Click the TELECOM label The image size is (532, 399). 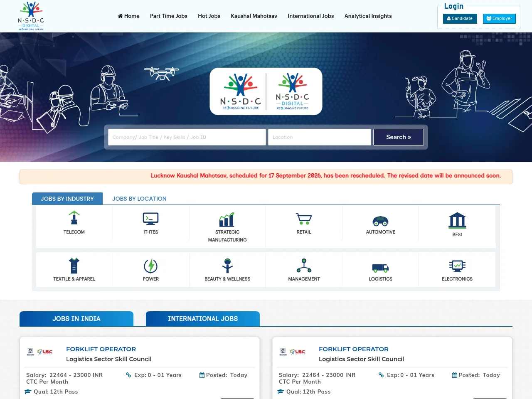[x=74, y=232]
